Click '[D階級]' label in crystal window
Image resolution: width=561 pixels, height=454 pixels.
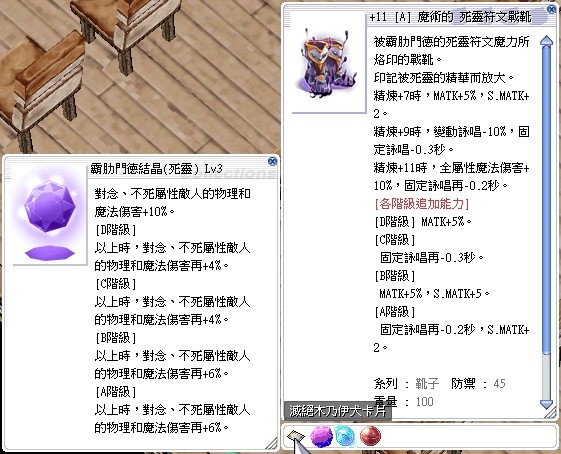[116, 230]
